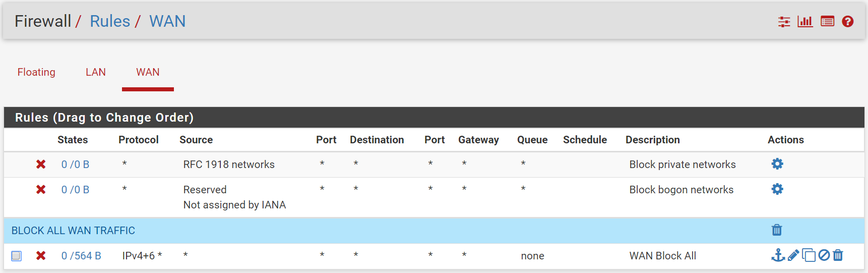Open related settings sliders icon in header
The width and height of the screenshot is (868, 273).
coord(784,22)
